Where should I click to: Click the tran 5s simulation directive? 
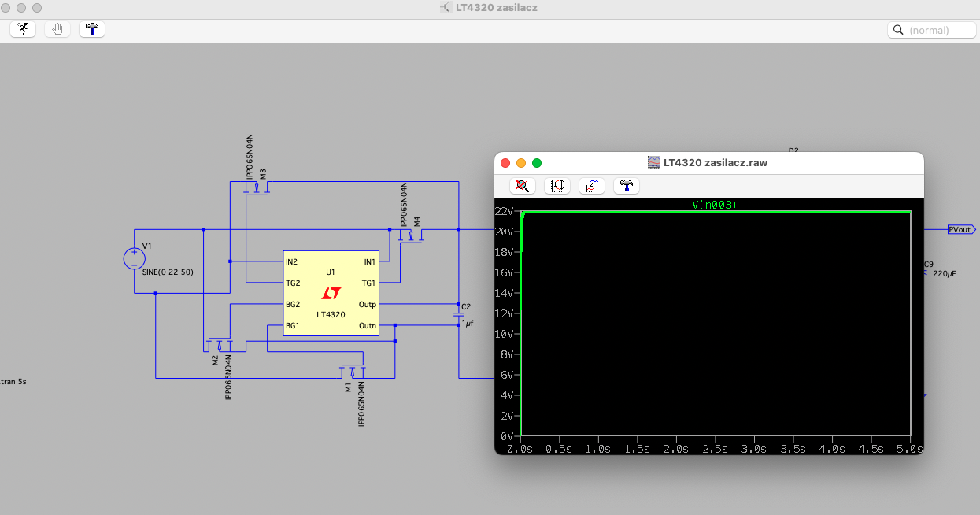pos(13,381)
